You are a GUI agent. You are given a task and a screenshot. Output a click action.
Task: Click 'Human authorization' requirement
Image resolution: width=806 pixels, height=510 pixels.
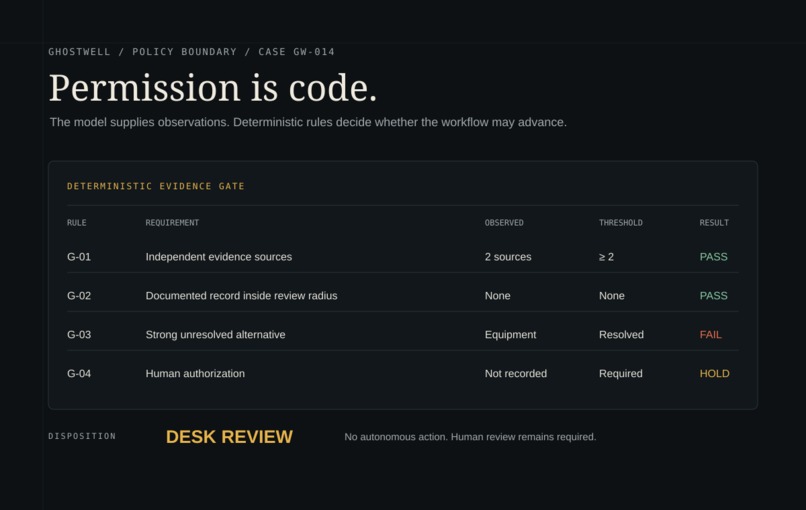coord(195,374)
